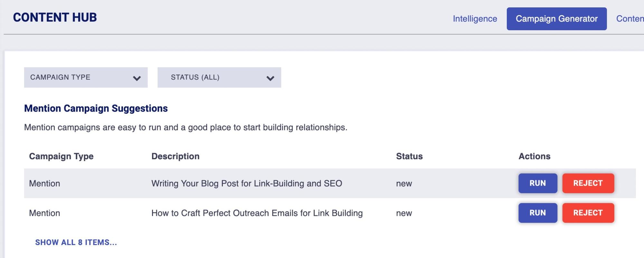Reject the Writing Your Blog Post campaign

(588, 183)
